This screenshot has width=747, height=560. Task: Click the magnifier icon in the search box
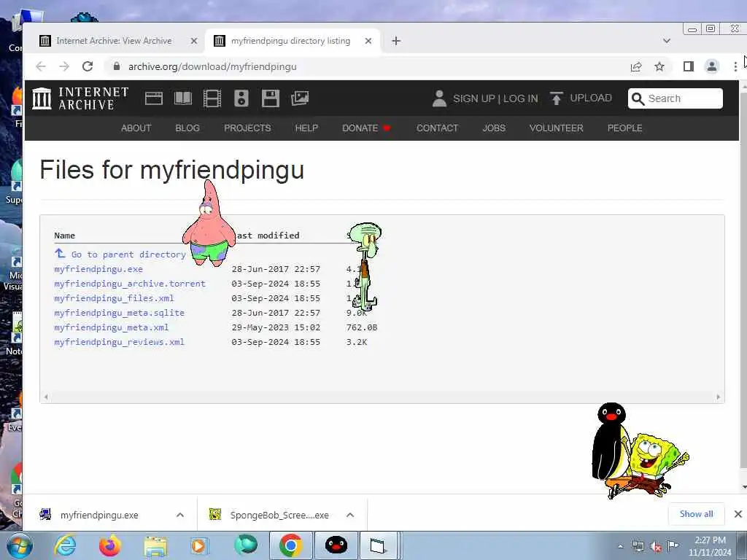point(638,98)
